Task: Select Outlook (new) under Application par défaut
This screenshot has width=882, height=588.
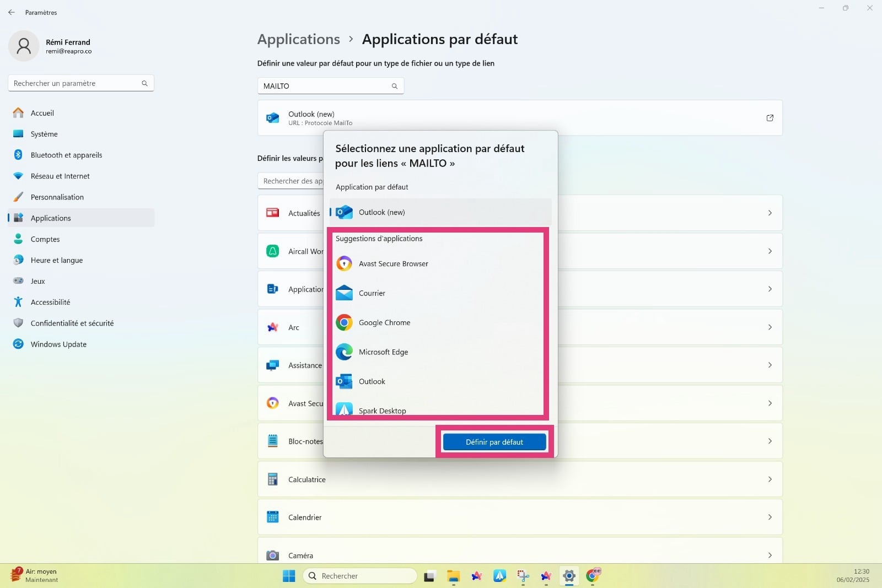Action: coord(440,212)
